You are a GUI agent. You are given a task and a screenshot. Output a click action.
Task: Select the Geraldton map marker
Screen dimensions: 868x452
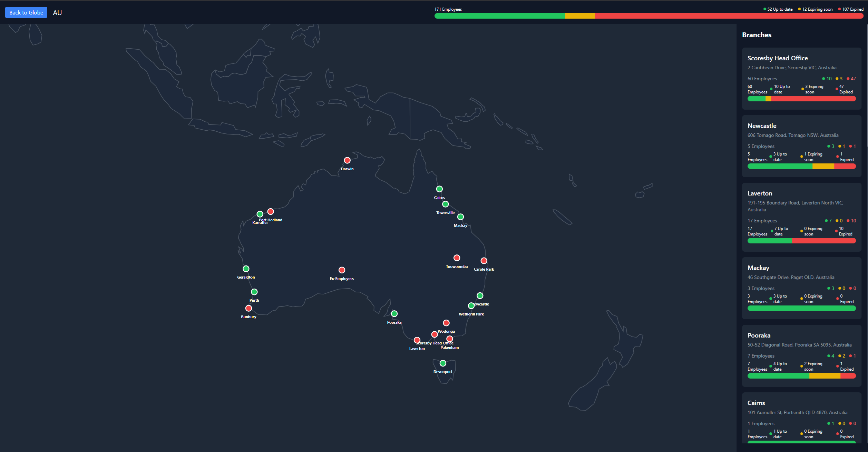(x=246, y=269)
